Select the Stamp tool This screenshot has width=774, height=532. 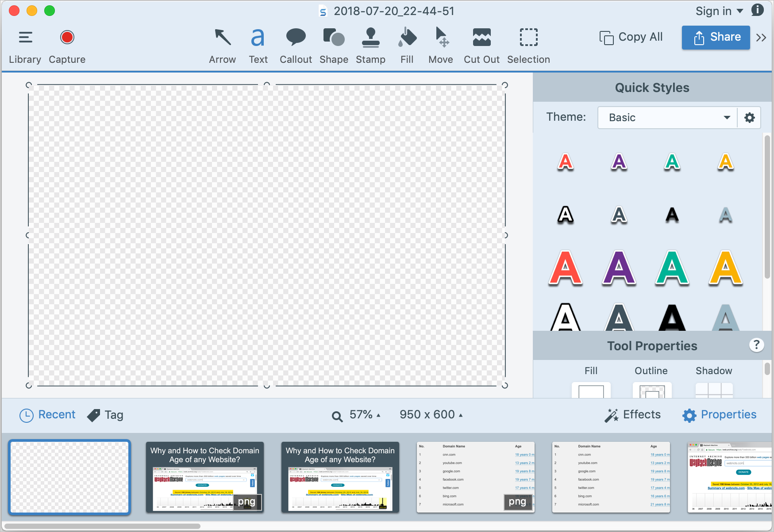coord(370,44)
